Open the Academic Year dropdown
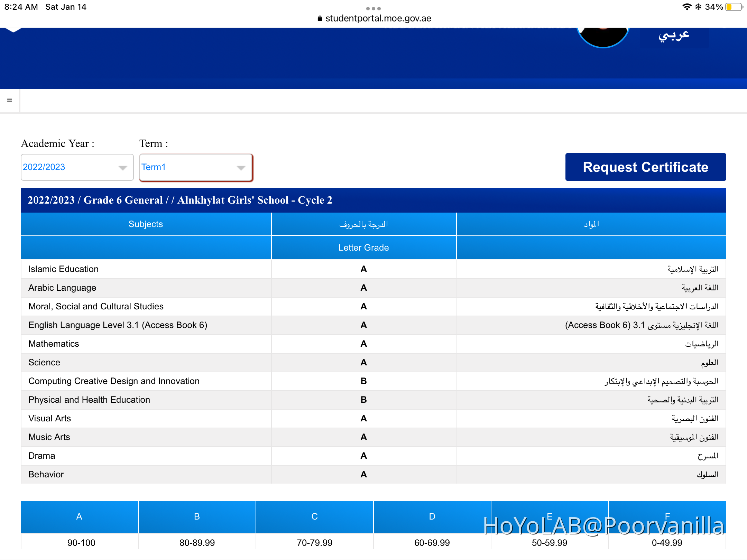 pyautogui.click(x=77, y=167)
